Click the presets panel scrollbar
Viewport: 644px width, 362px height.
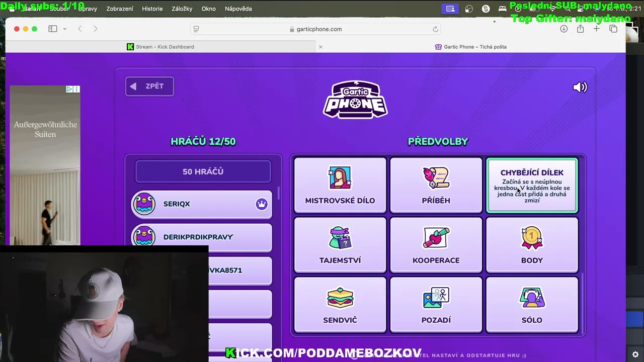click(x=582, y=303)
